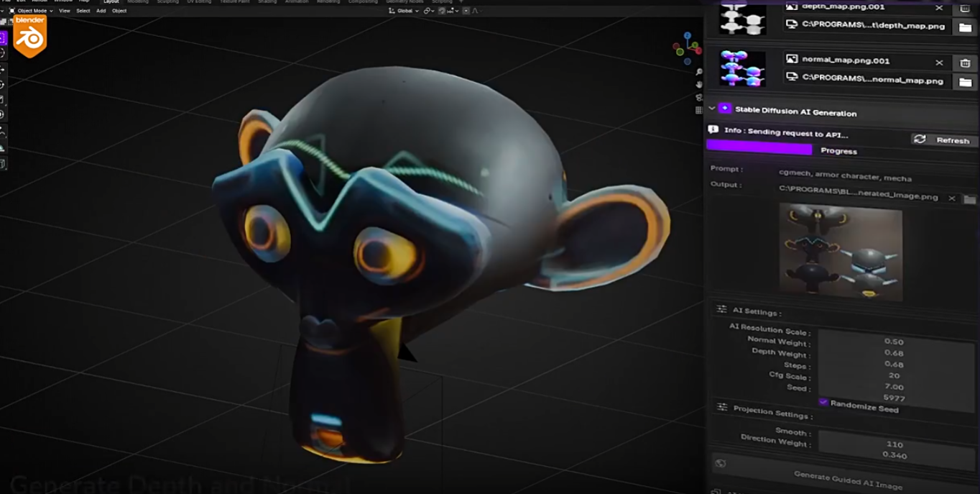Screen dimensions: 980x494
Task: Click the AI Settings sliders icon
Action: point(721,309)
